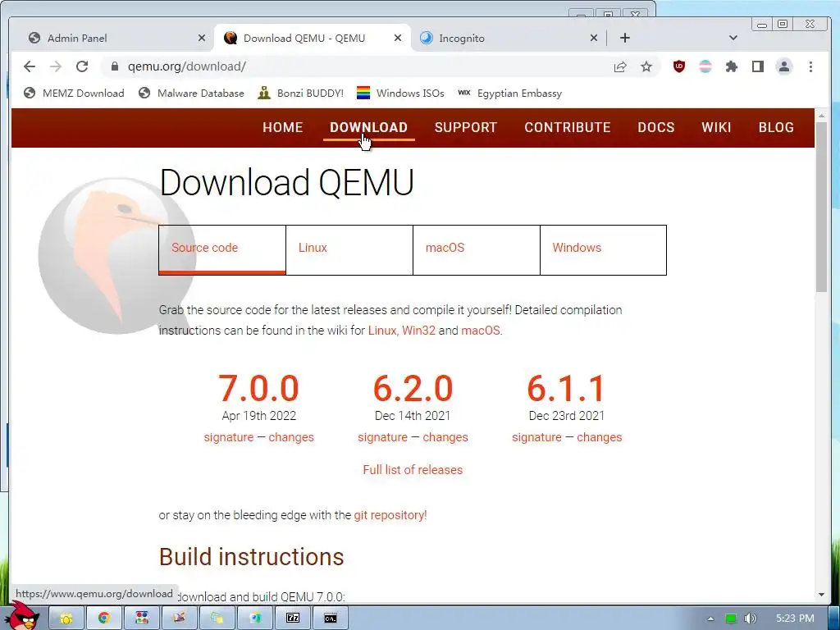
Task: Open the signature link under 6.1.1
Action: (536, 437)
